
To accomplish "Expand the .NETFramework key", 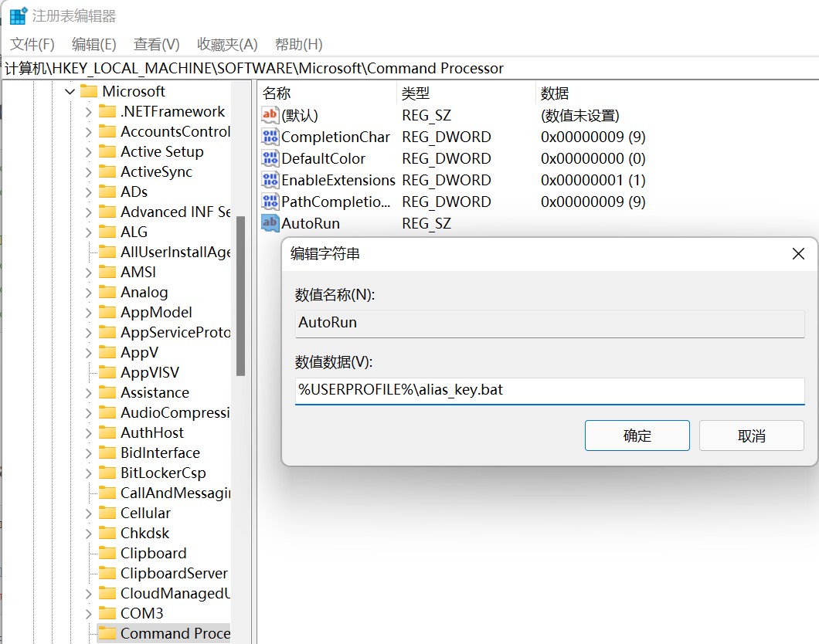I will pos(88,112).
